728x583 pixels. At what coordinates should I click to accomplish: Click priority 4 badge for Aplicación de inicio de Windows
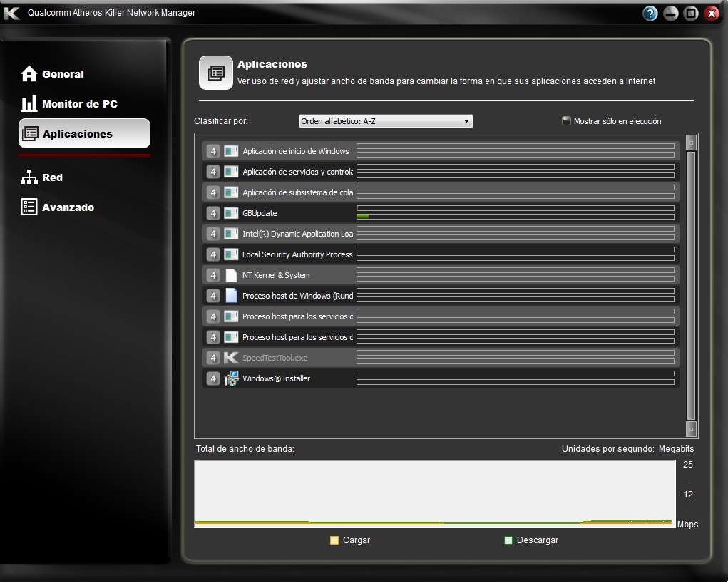tap(213, 151)
